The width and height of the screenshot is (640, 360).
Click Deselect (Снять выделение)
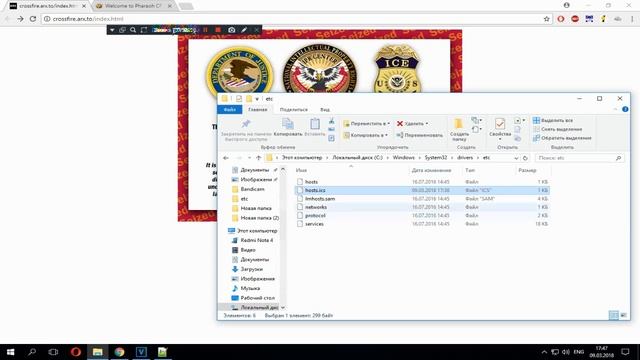point(557,129)
